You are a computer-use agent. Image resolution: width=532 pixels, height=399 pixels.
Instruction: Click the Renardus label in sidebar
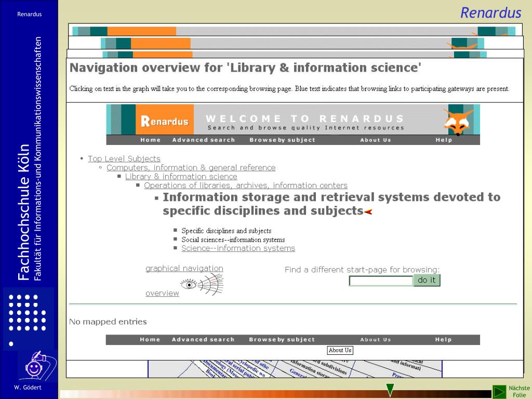(x=30, y=14)
